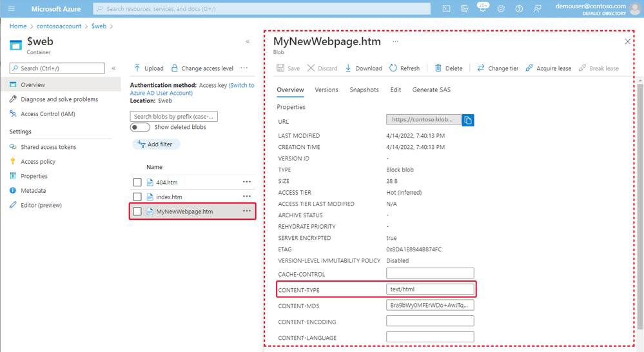Viewport: 644px width, 352px height.
Task: Go to contosoaccount breadcrumb
Action: tap(59, 26)
